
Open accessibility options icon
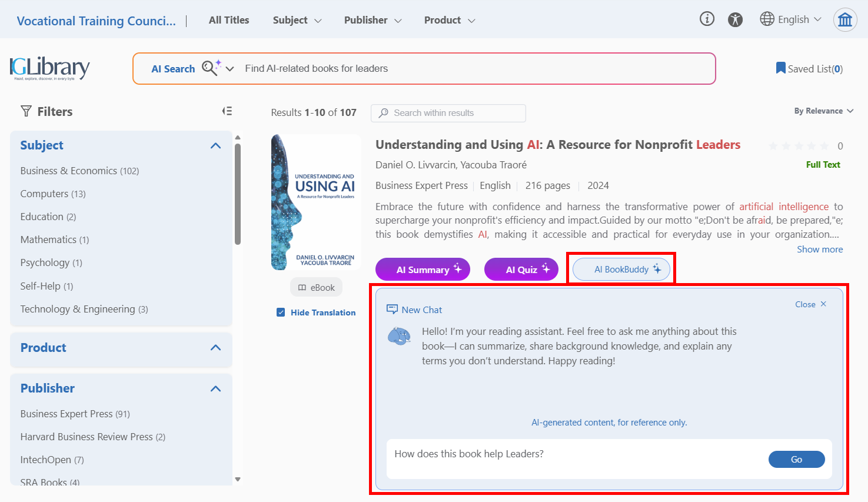click(x=735, y=19)
